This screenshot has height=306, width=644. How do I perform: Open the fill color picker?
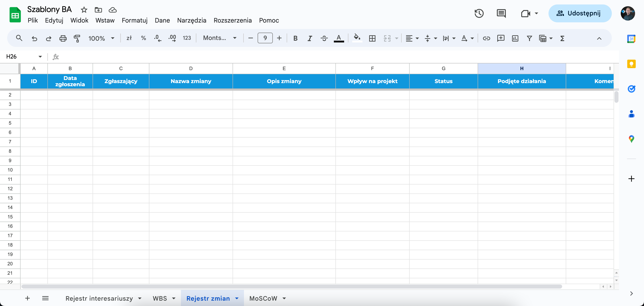(357, 38)
